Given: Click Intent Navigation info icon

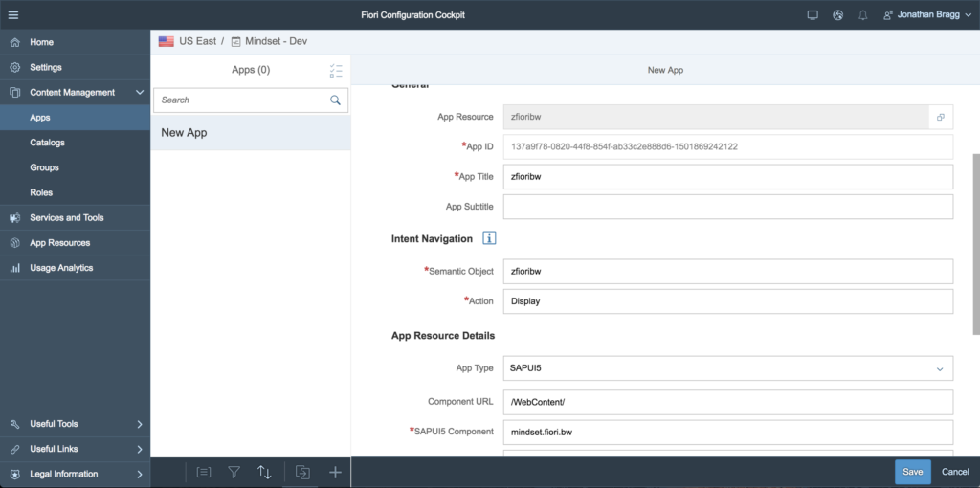Looking at the screenshot, I should [x=489, y=238].
